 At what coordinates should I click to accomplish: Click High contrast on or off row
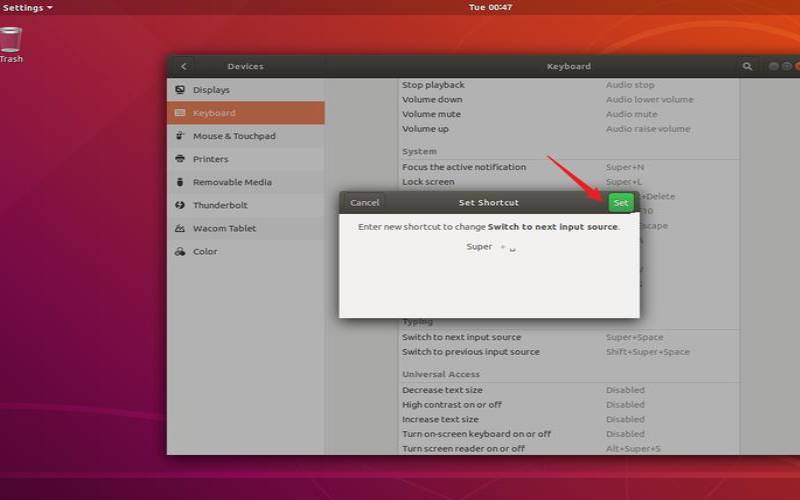pyautogui.click(x=568, y=405)
